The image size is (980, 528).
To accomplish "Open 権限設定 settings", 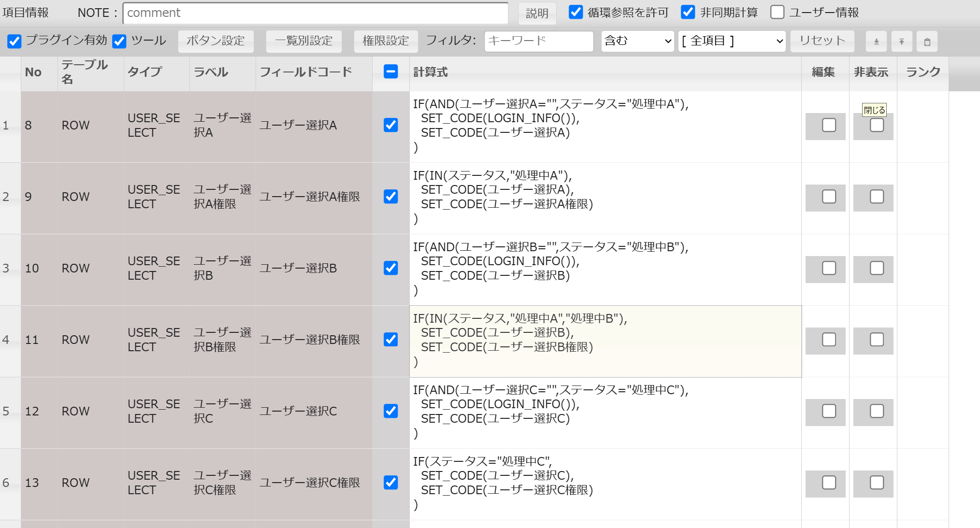I will coord(386,41).
